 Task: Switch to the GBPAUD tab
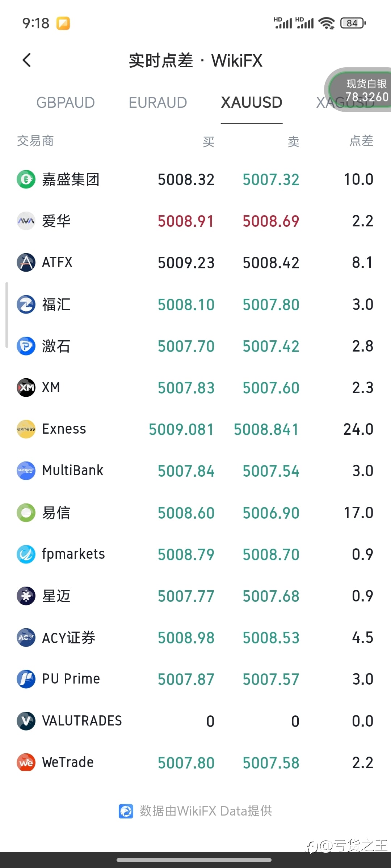point(66,103)
